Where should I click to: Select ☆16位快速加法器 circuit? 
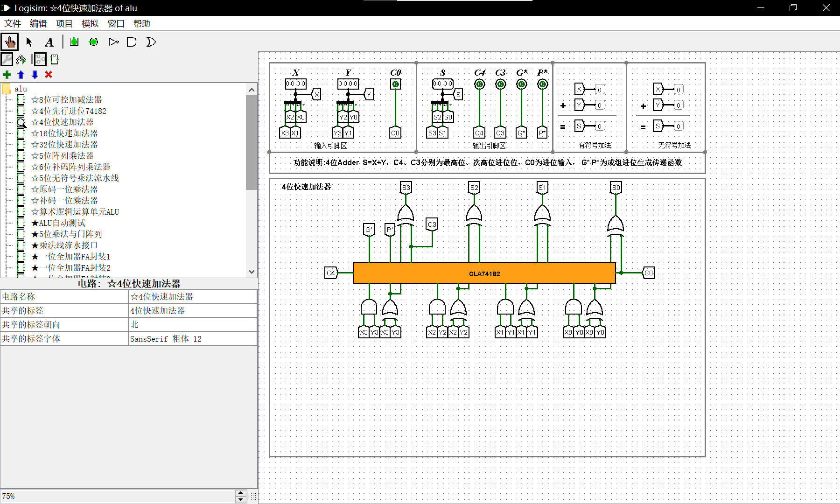(64, 133)
